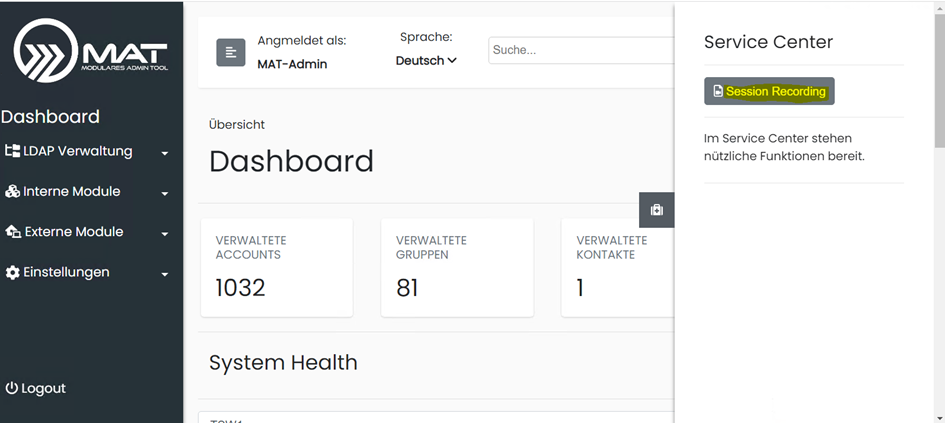Click the MAT logo

90,50
